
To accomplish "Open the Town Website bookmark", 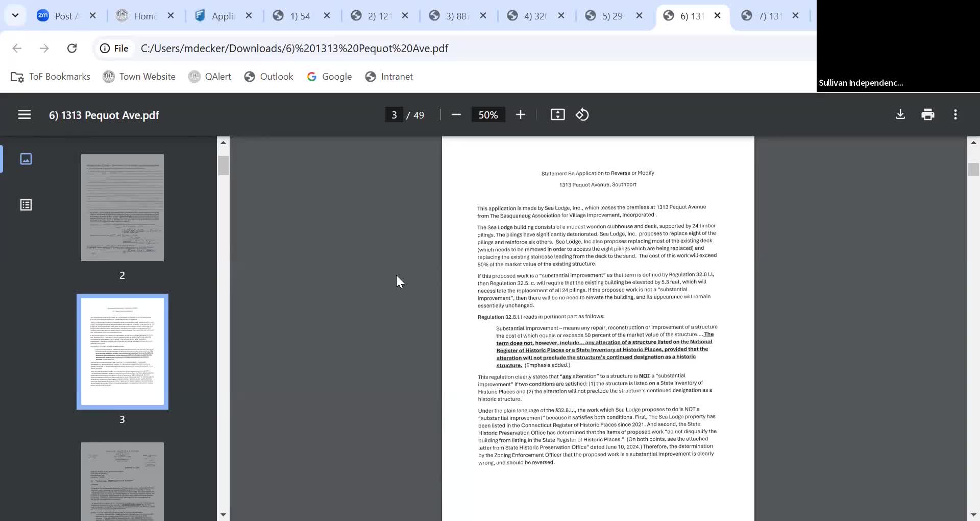I will tap(139, 77).
